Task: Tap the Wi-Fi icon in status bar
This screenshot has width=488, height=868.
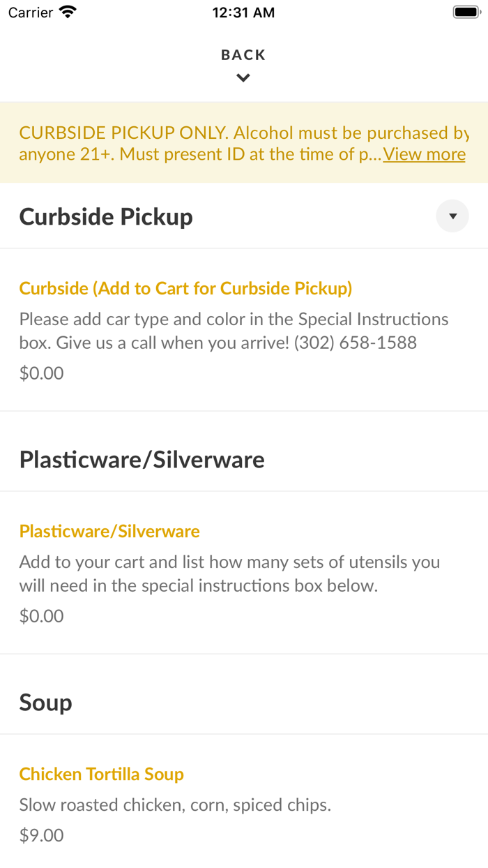Action: [x=68, y=12]
